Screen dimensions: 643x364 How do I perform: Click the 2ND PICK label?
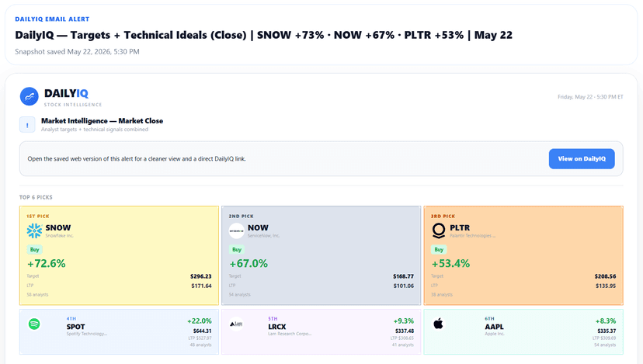point(241,216)
